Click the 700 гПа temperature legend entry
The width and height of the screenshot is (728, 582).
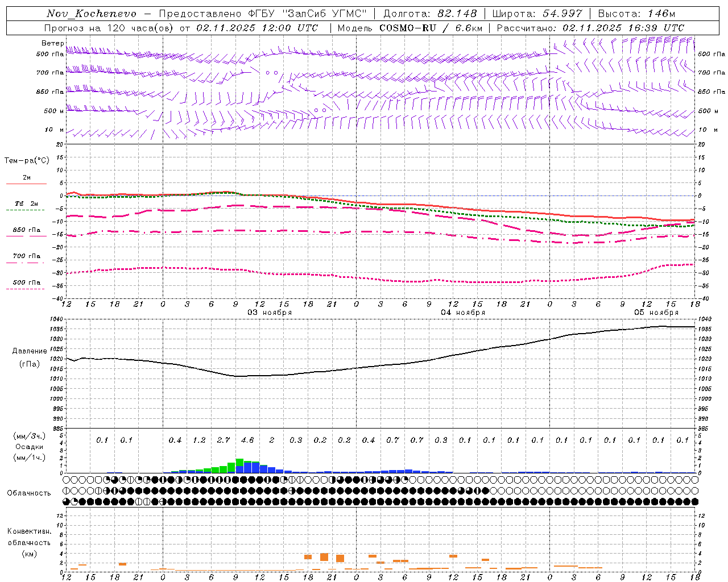pos(27,256)
